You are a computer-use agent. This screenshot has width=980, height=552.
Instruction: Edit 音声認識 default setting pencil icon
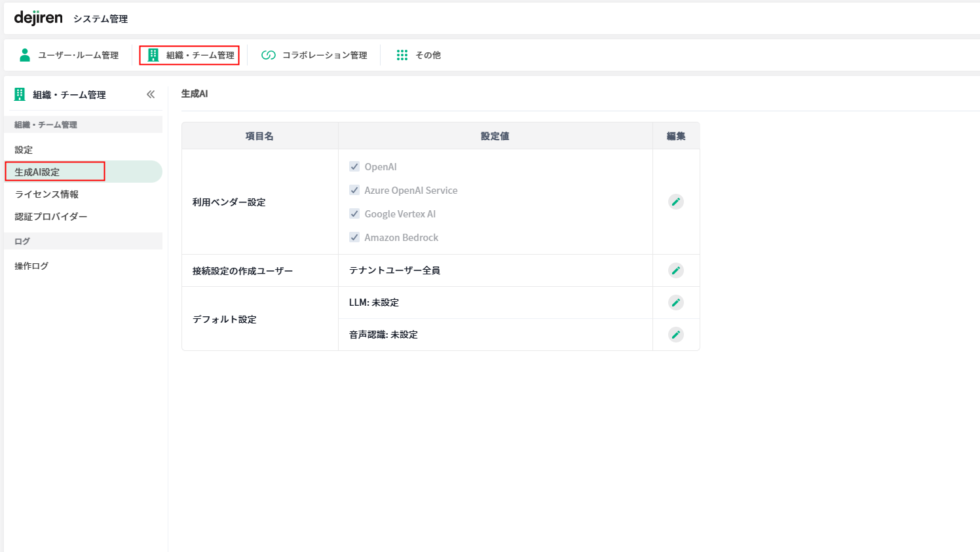(676, 335)
